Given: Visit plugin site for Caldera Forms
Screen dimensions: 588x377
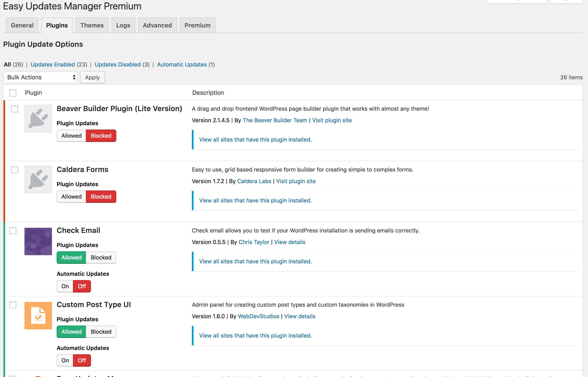Looking at the screenshot, I should pos(296,181).
